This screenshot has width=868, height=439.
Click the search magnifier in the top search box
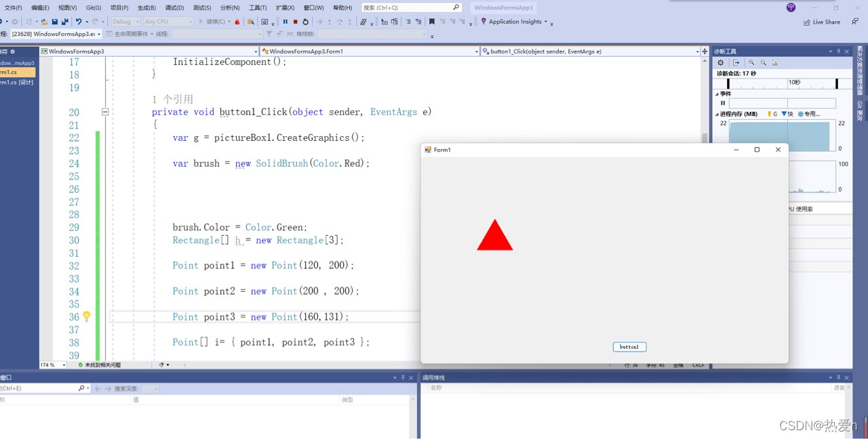pos(456,7)
